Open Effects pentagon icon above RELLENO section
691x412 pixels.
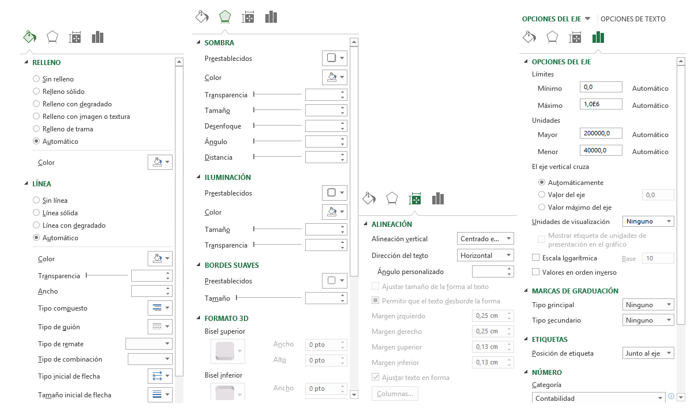pyautogui.click(x=52, y=37)
